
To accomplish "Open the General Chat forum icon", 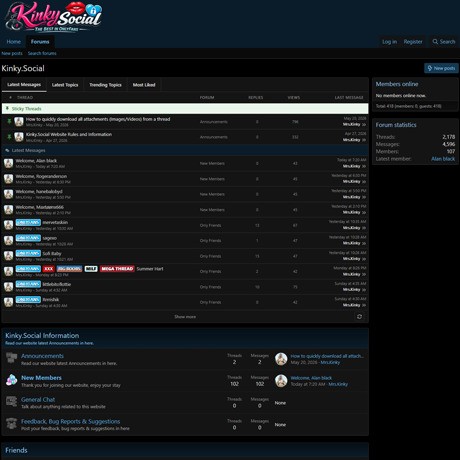I will (x=11, y=402).
